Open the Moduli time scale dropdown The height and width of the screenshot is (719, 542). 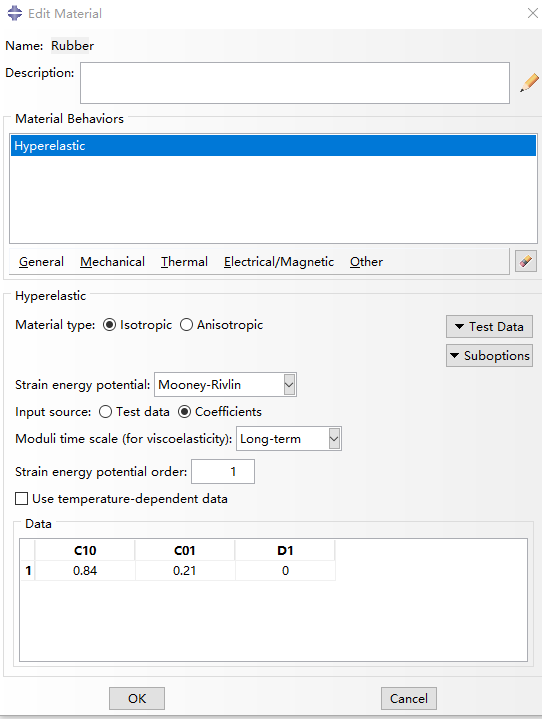point(288,439)
